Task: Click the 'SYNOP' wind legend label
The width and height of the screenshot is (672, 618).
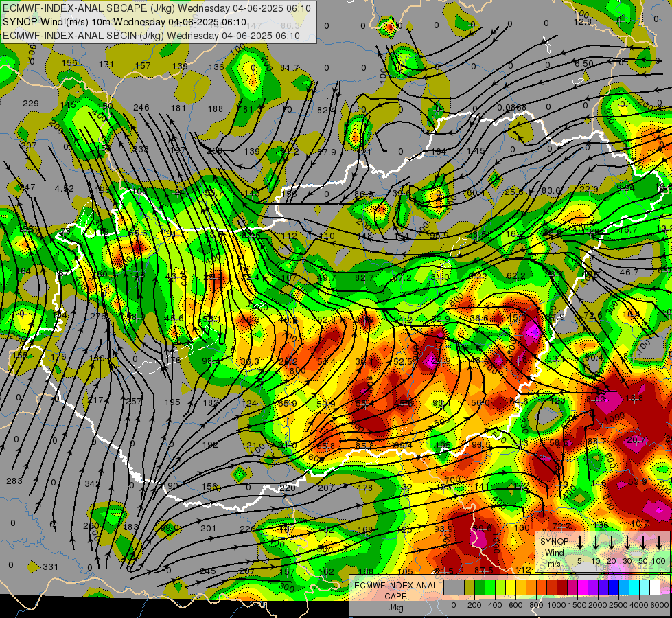Action: (554, 541)
